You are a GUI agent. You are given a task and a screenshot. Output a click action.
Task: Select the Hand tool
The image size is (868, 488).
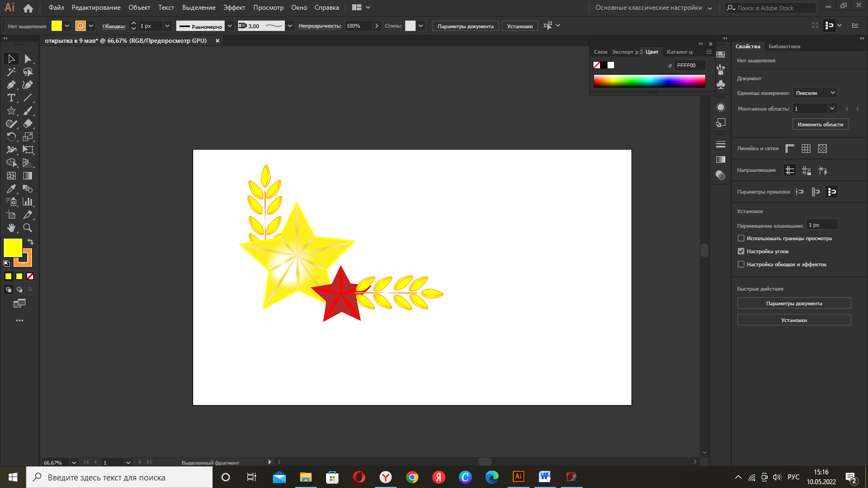click(x=11, y=228)
